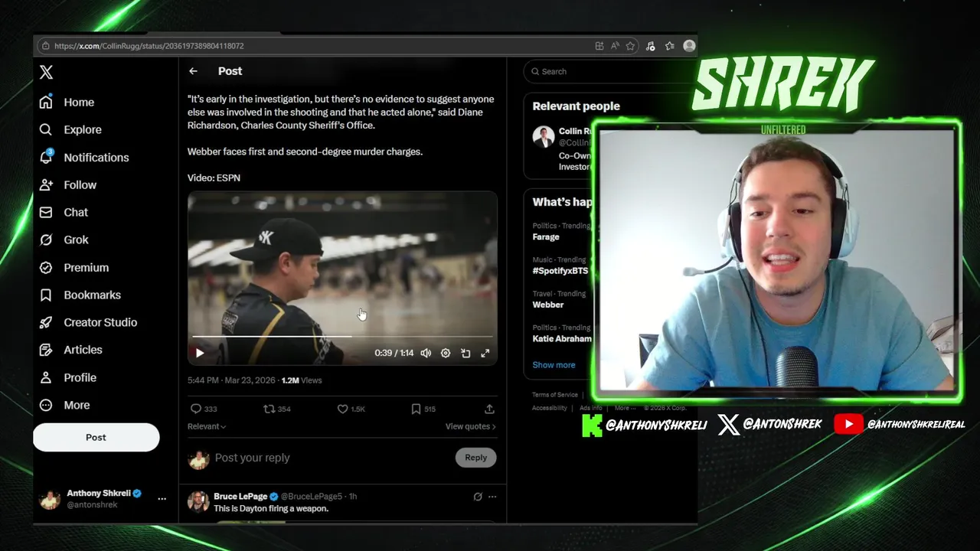Open the Bruce LePage profile name
This screenshot has height=551, width=980.
[x=240, y=496]
